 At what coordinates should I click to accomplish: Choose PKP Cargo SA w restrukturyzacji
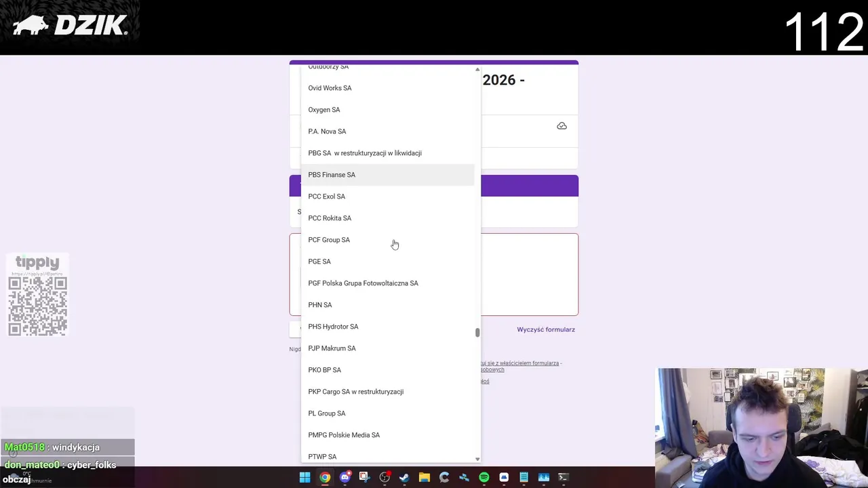click(387, 392)
